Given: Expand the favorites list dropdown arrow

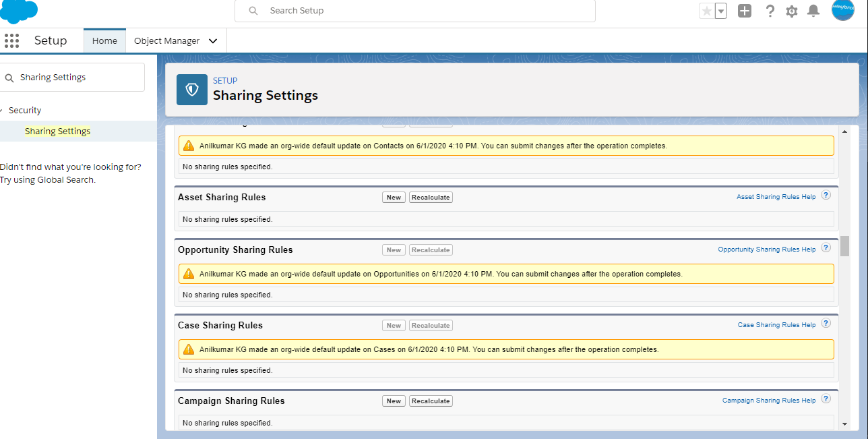Looking at the screenshot, I should [x=721, y=11].
